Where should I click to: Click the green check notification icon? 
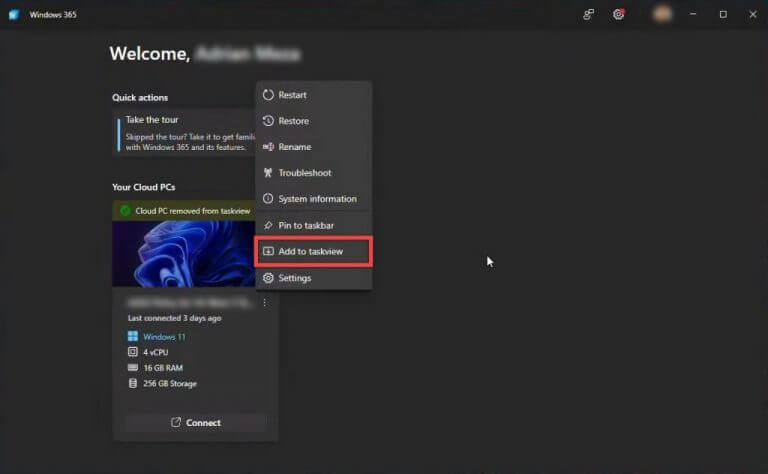[125, 211]
